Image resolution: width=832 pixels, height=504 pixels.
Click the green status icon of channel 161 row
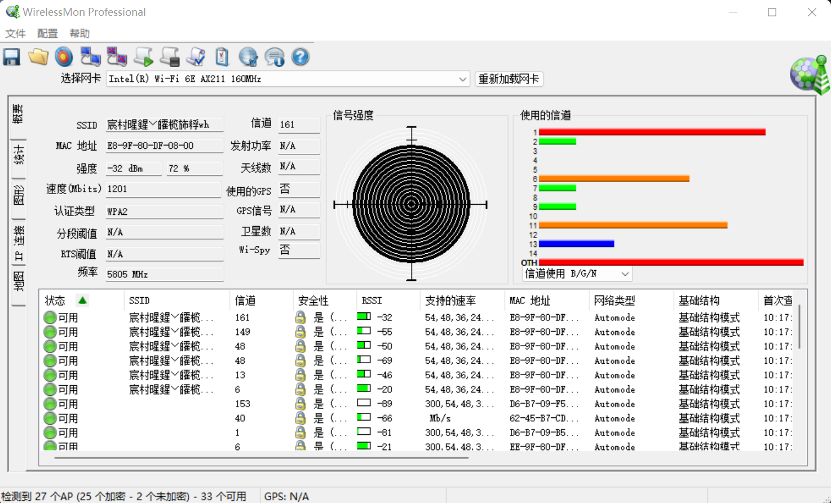pyautogui.click(x=50, y=318)
